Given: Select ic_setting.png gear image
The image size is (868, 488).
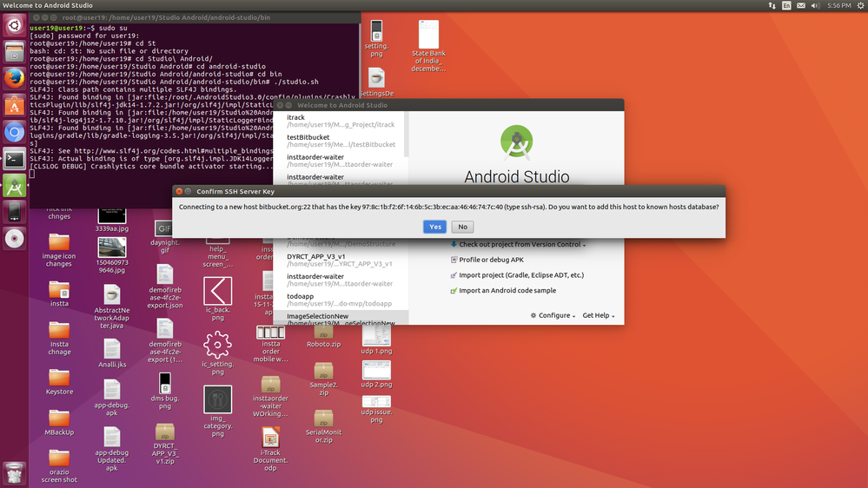Looking at the screenshot, I should tap(217, 353).
